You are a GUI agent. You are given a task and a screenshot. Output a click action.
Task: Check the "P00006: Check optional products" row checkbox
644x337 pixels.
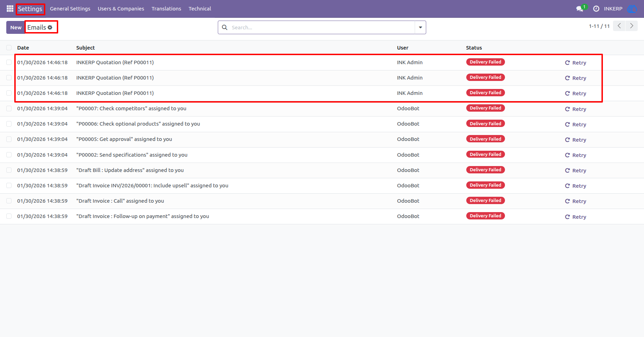[9, 124]
